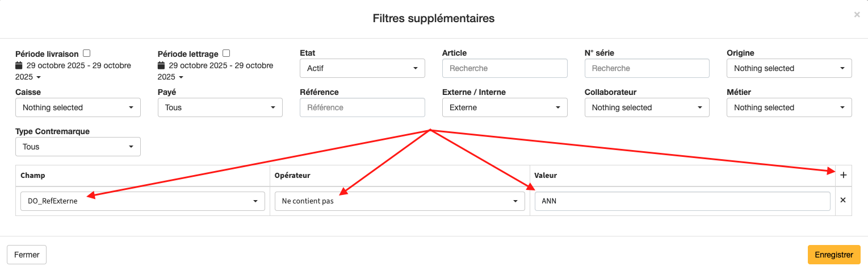
Task: Close the Filtres supplémentaires dialog via X
Action: pyautogui.click(x=857, y=15)
